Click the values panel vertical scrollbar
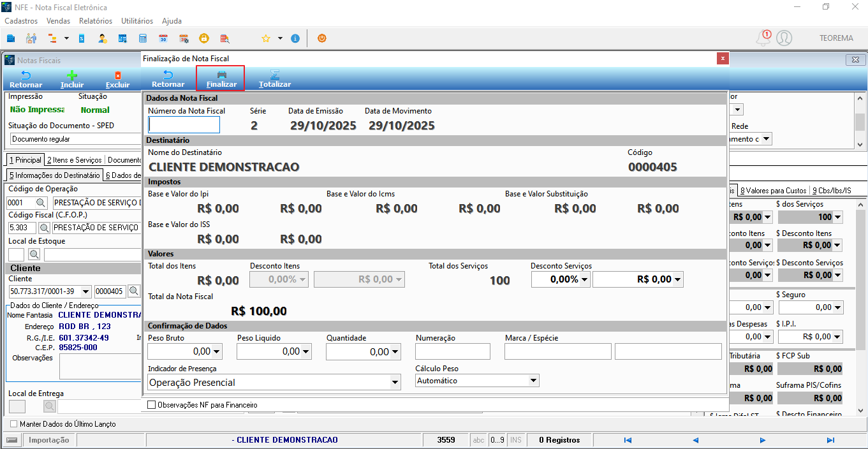868x449 pixels. pyautogui.click(x=860, y=307)
